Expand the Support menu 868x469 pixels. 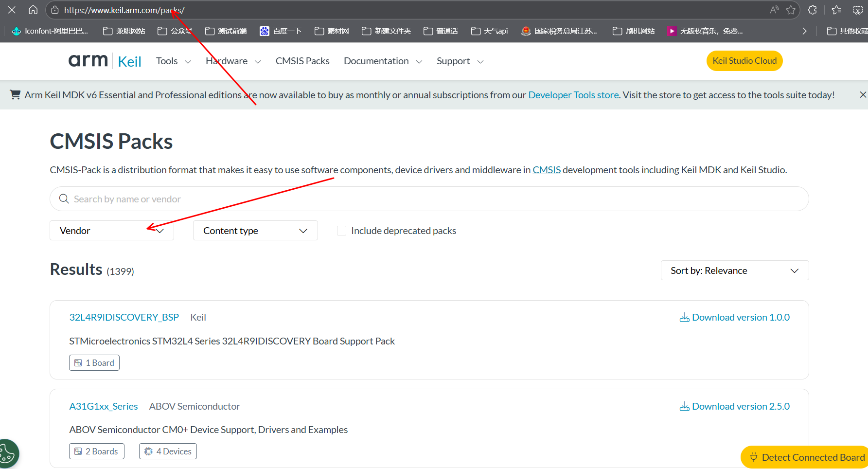pos(460,61)
